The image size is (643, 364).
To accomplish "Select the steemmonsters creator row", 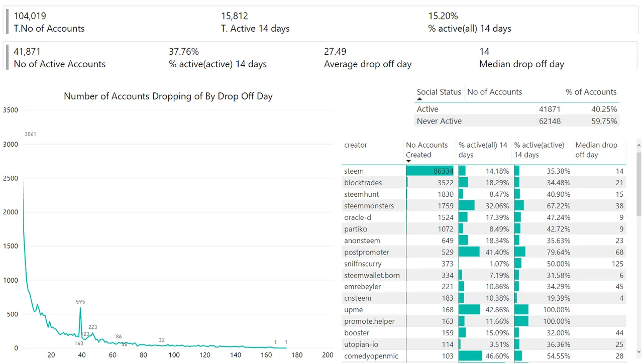I will click(484, 206).
